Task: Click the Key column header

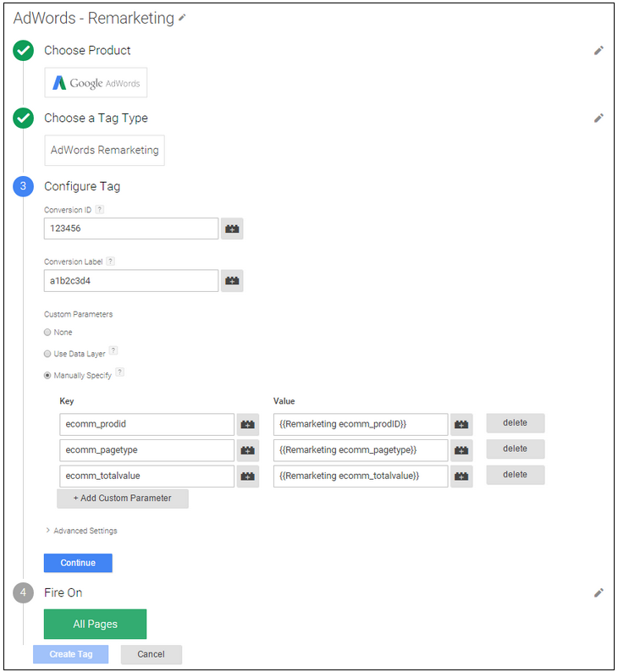Action: pyautogui.click(x=67, y=401)
